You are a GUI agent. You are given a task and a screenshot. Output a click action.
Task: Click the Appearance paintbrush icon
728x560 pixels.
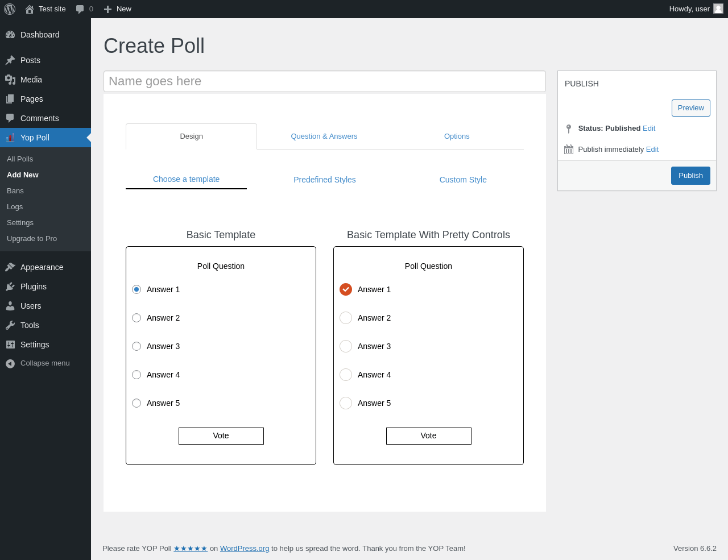pos(10,267)
